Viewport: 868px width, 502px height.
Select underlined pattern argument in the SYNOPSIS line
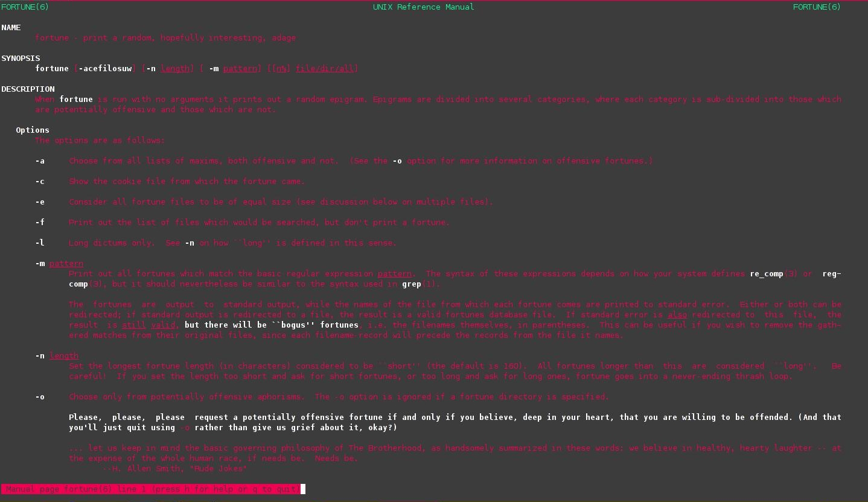tap(240, 69)
